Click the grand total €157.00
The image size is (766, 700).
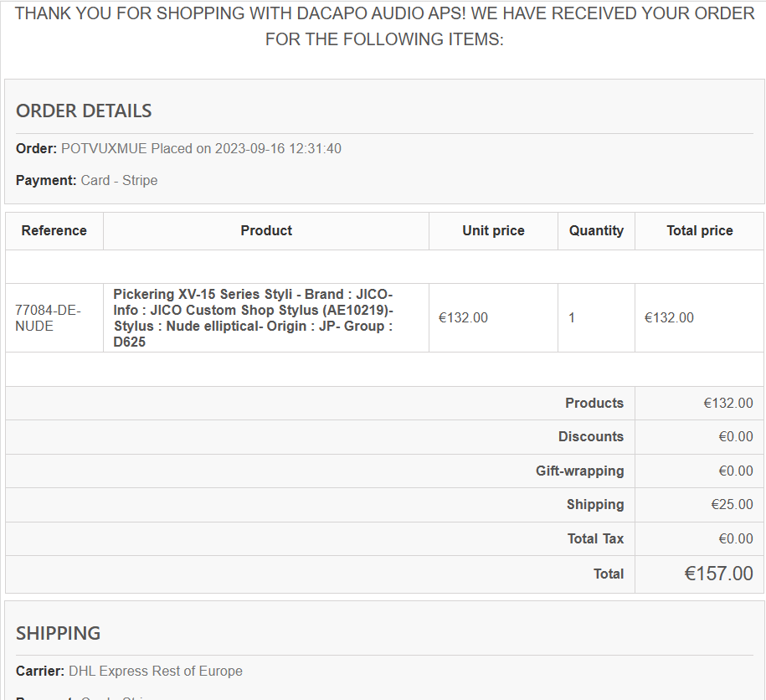coord(718,574)
